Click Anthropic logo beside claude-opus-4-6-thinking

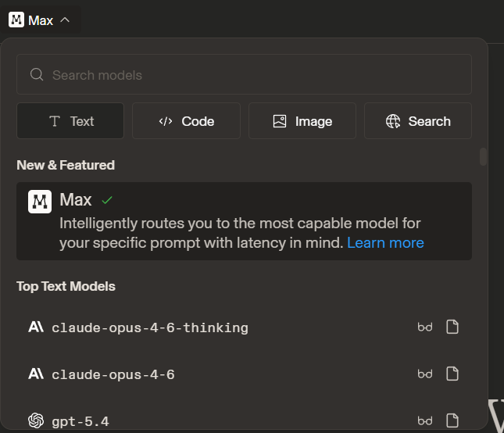[x=36, y=327]
